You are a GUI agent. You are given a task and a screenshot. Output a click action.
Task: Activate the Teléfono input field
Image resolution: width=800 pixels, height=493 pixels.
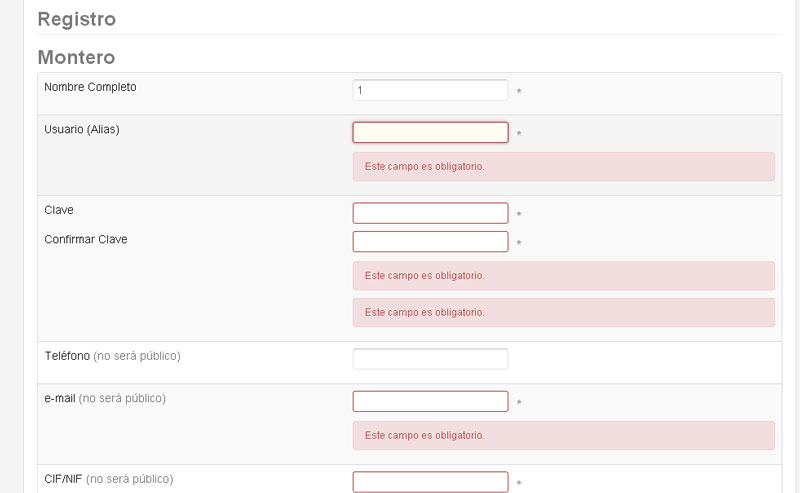[x=430, y=359]
